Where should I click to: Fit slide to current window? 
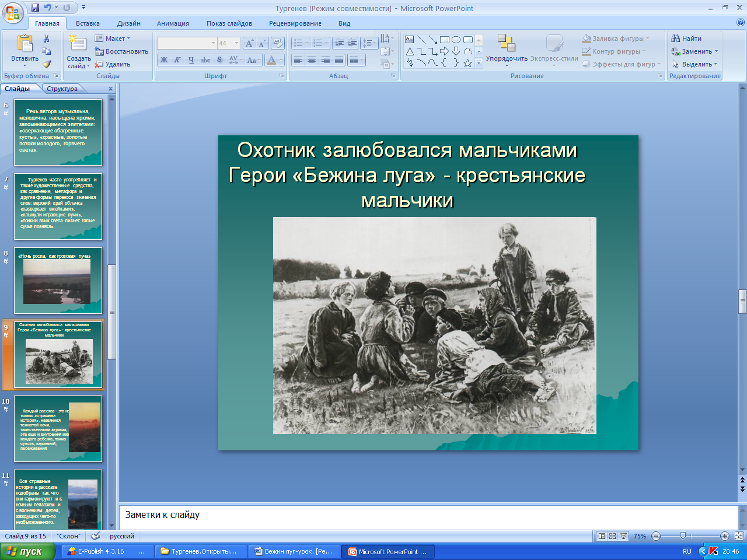(739, 536)
